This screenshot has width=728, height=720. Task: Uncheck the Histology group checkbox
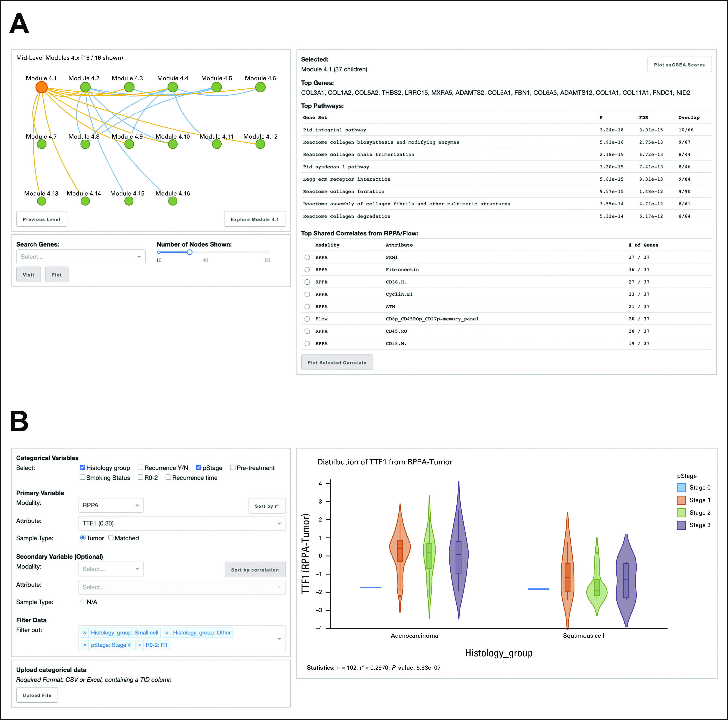[x=83, y=467]
